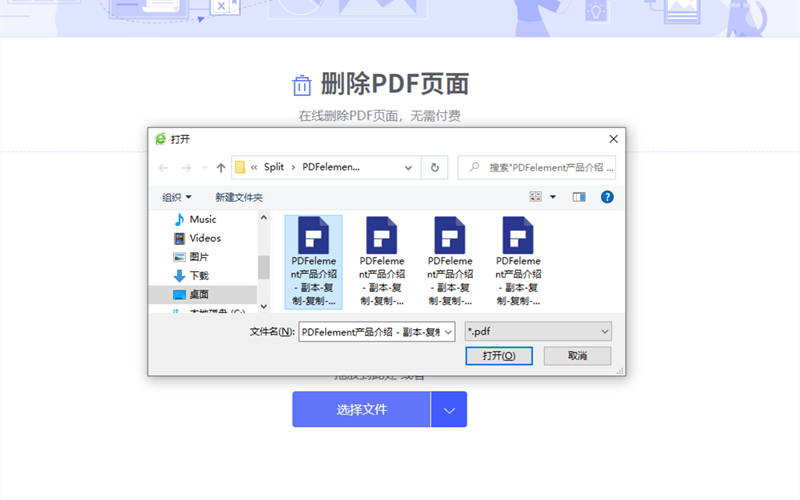Go back using the back arrow
This screenshot has height=500, width=800.
(163, 168)
